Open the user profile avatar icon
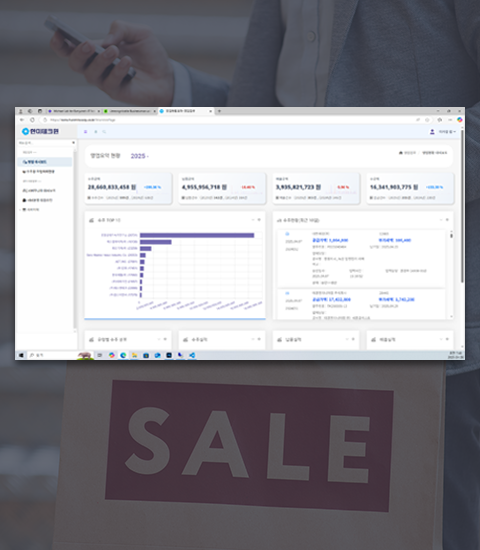 [432, 132]
